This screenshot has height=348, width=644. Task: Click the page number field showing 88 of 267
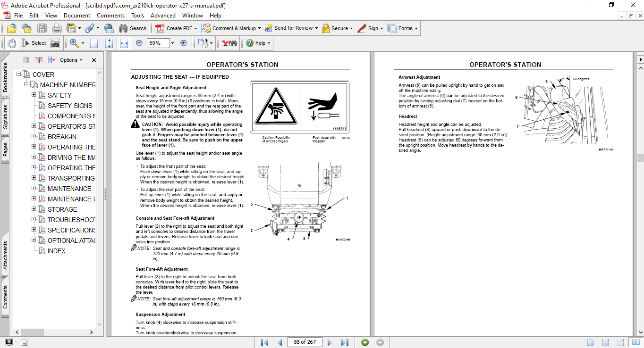click(x=305, y=342)
